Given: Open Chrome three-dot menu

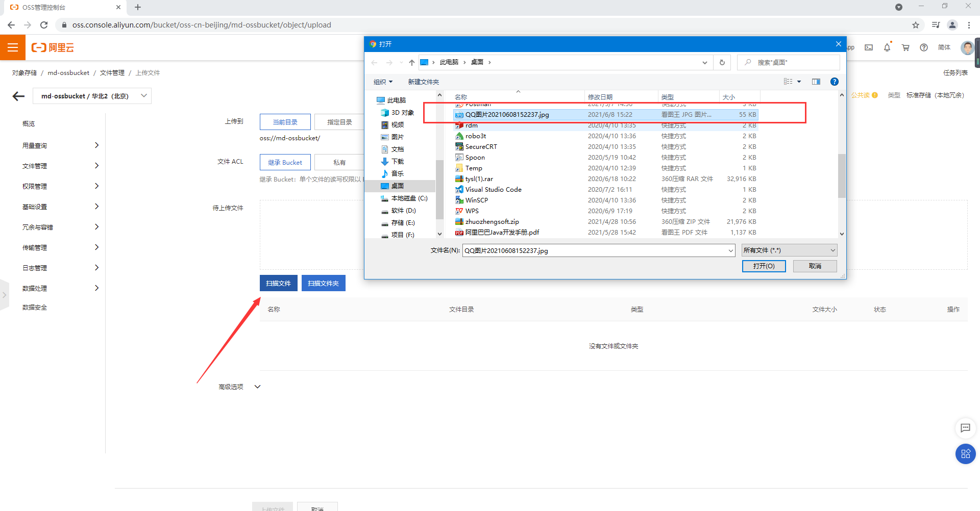Looking at the screenshot, I should [x=969, y=25].
